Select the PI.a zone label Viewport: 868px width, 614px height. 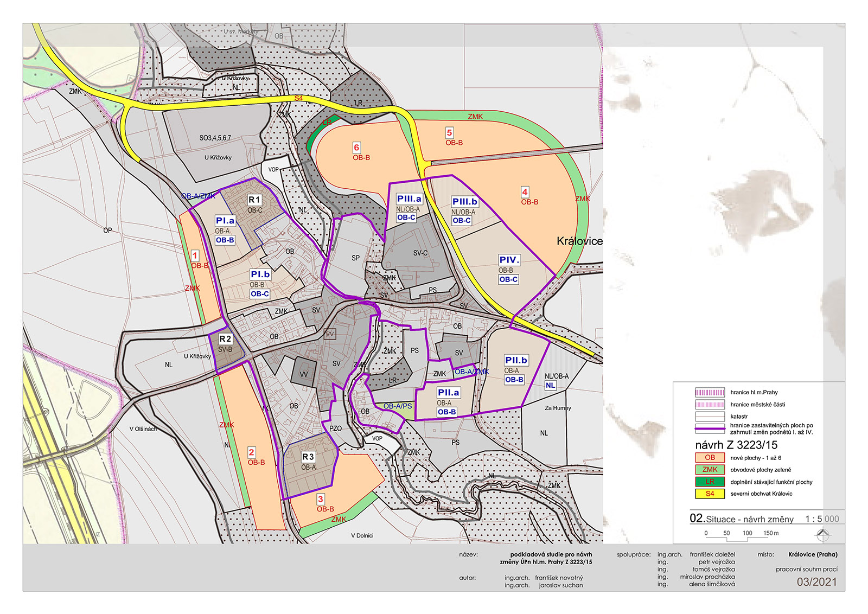tap(225, 221)
